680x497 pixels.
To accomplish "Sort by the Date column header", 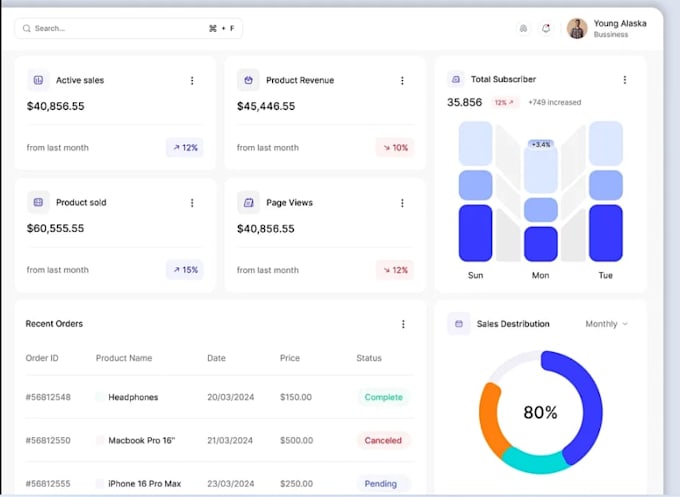I will click(216, 358).
